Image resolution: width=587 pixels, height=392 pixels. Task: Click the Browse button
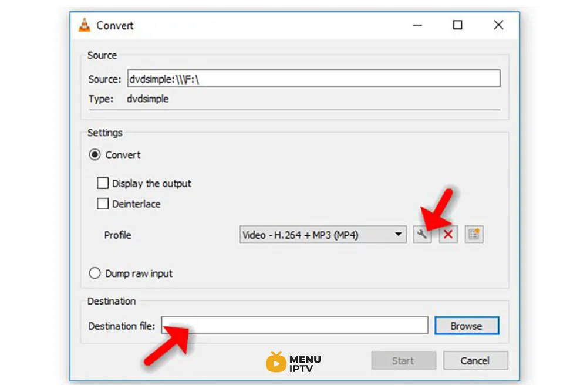[x=467, y=326]
